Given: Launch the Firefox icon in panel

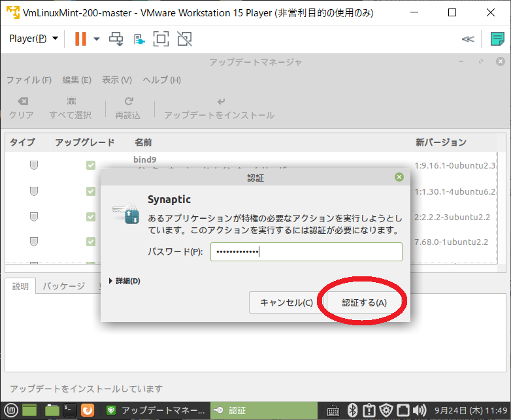Looking at the screenshot, I should pos(88,411).
